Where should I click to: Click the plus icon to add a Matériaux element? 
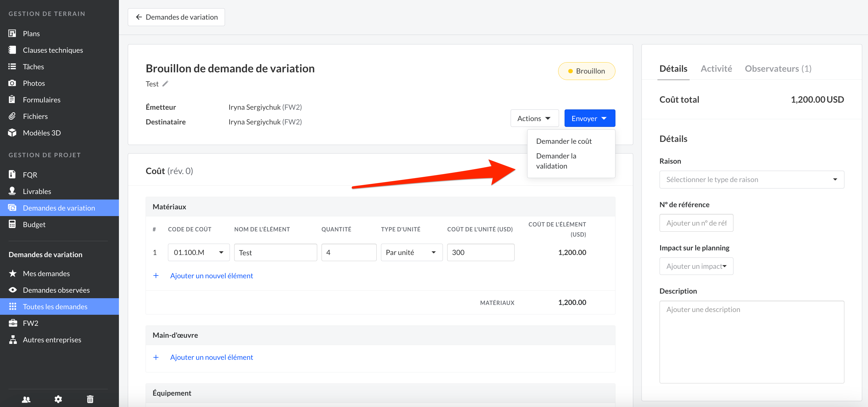click(156, 276)
